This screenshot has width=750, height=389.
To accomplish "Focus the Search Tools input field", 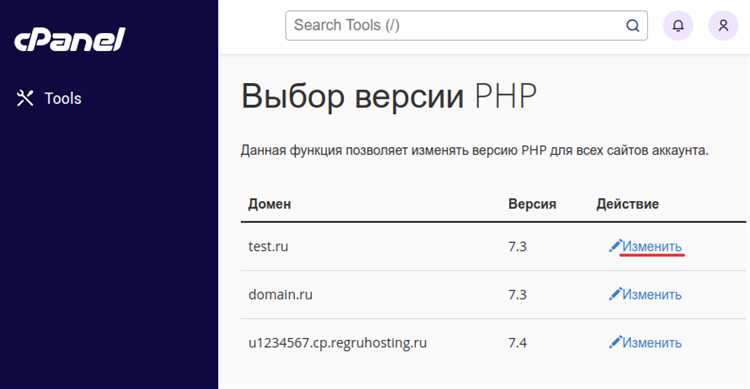I will [466, 25].
